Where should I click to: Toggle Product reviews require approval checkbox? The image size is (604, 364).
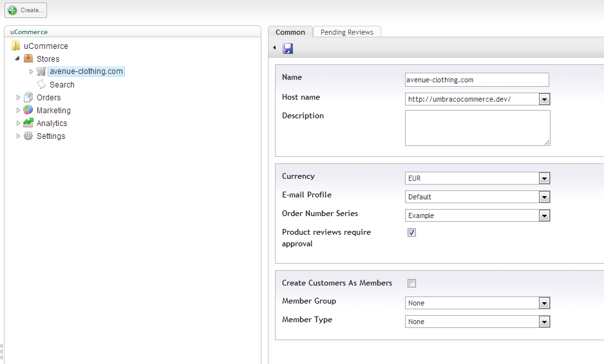[x=411, y=232]
